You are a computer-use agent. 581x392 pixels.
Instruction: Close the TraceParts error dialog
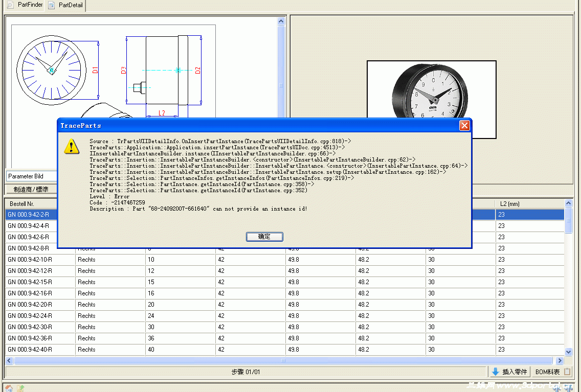tap(464, 125)
